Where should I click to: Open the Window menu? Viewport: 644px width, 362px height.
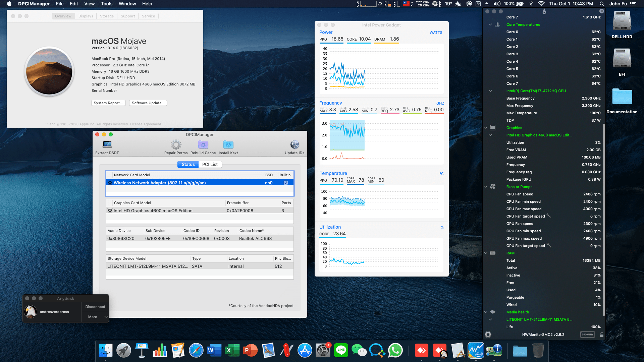[127, 4]
